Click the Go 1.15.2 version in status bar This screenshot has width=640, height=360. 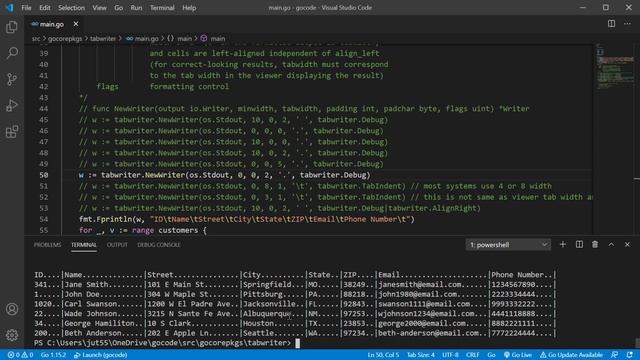(x=53, y=355)
